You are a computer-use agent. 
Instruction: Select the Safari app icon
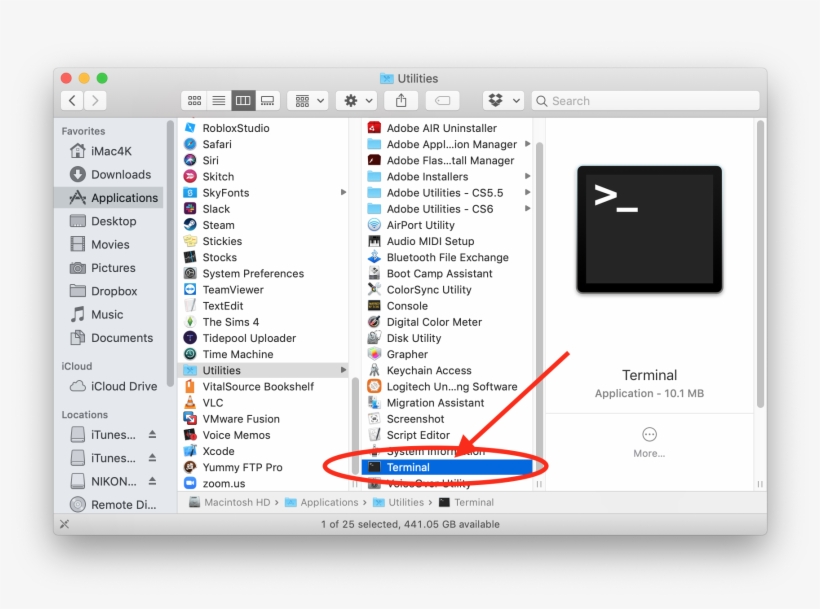coord(190,144)
